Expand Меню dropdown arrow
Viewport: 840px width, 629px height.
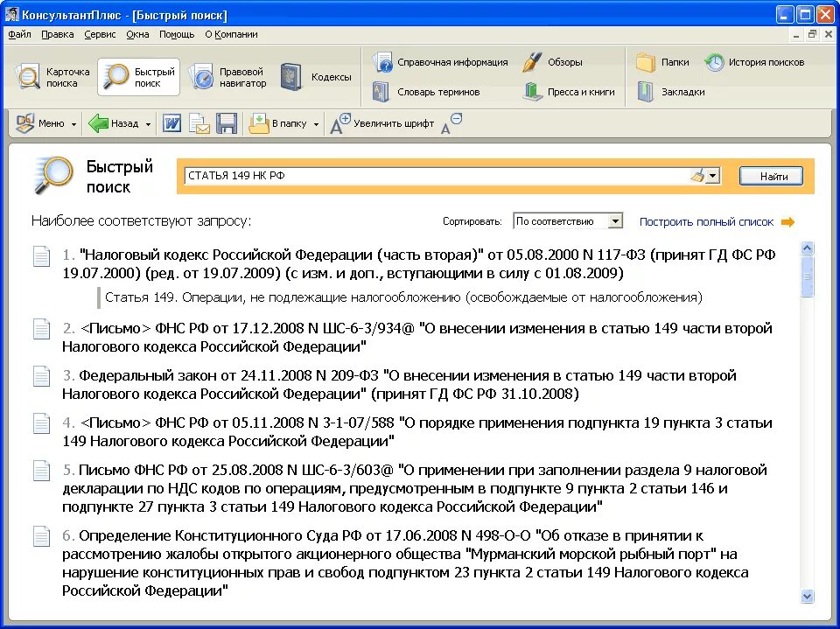click(73, 123)
